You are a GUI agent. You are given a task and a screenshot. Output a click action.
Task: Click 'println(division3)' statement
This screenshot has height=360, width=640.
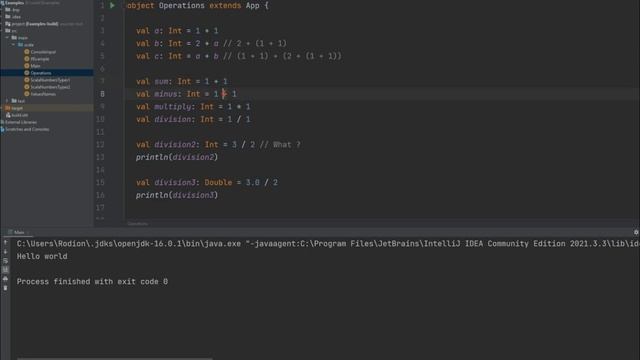(177, 196)
